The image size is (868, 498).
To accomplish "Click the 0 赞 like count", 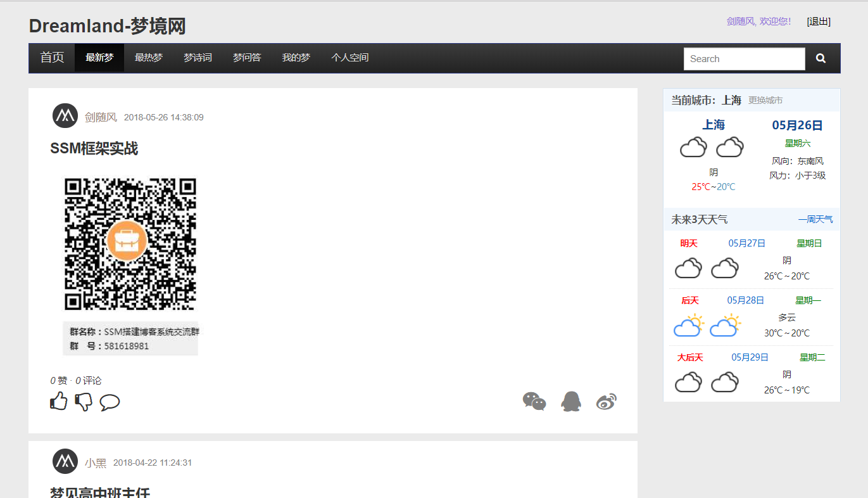I will (x=59, y=381).
